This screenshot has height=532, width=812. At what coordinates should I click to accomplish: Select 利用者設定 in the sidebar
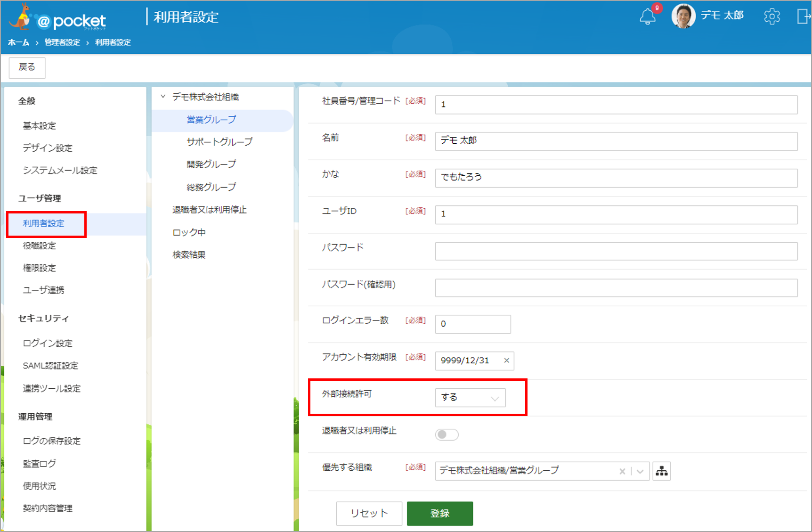[44, 223]
